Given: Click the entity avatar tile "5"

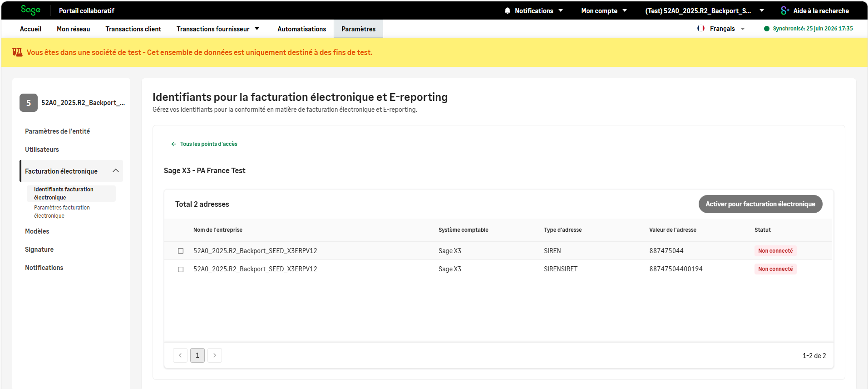Looking at the screenshot, I should click(x=29, y=103).
